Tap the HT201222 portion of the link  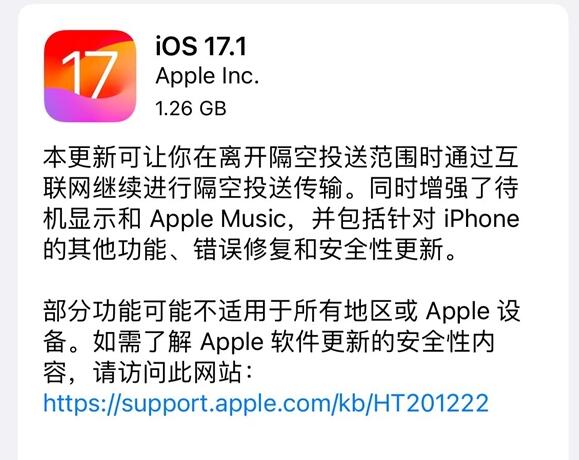(x=431, y=402)
